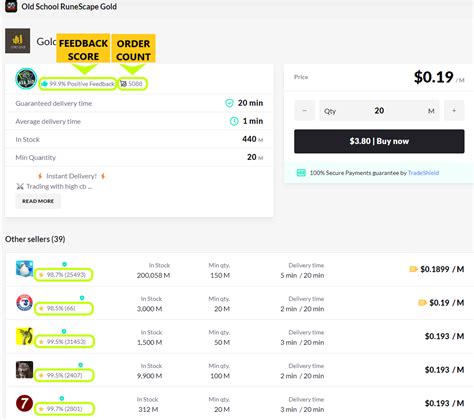
Task: Click the 98.5% (66) star rating
Action: [58, 308]
